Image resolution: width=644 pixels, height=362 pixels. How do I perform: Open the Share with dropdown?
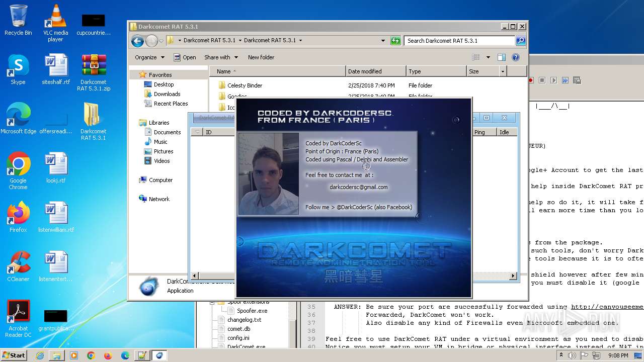221,57
